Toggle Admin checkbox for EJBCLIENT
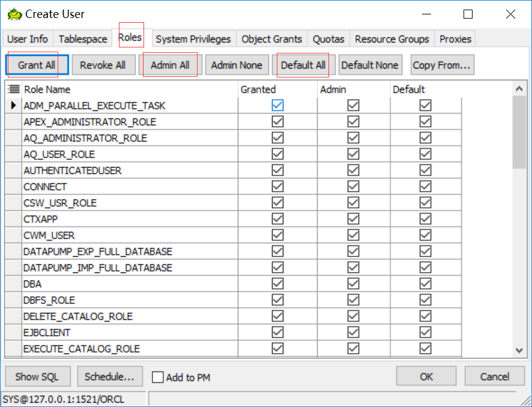This screenshot has width=532, height=407. 353,333
